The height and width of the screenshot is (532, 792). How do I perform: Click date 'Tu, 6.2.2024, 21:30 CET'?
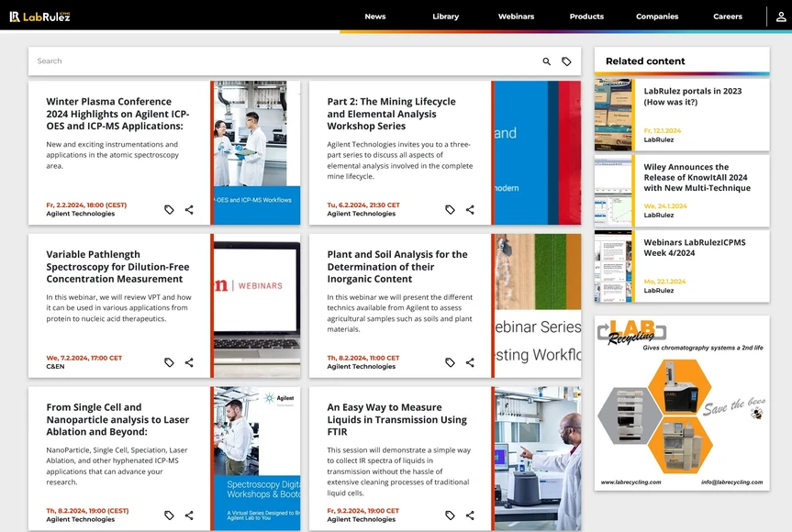(363, 205)
